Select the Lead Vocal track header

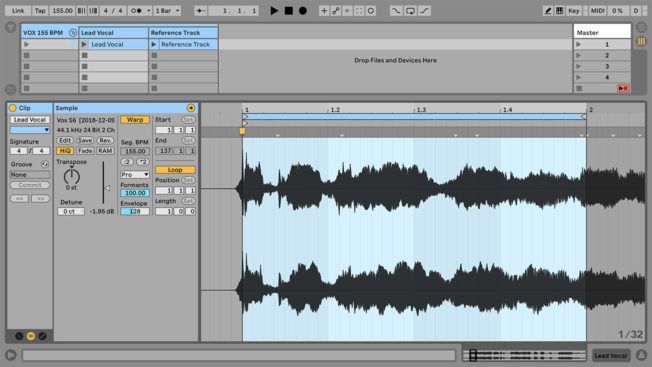pos(114,32)
